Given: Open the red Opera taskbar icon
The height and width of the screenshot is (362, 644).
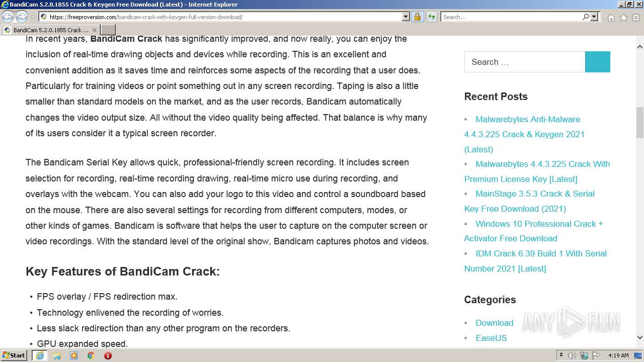Looking at the screenshot, I should 108,355.
